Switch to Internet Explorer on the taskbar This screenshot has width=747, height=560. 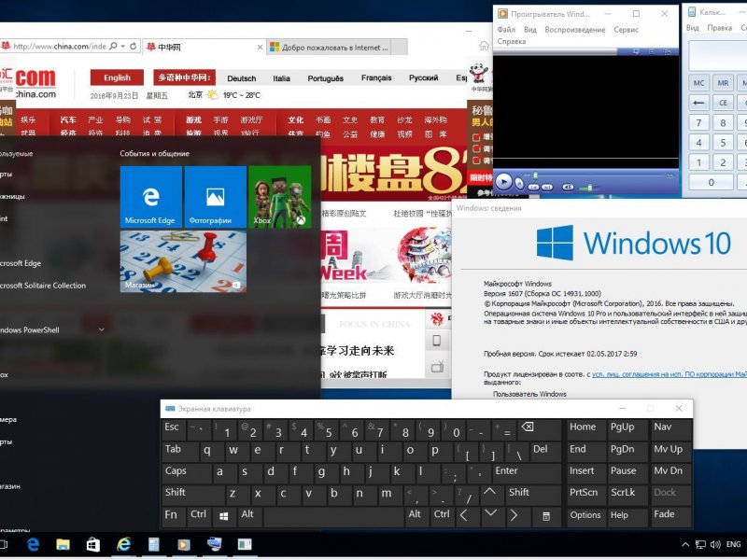(124, 544)
